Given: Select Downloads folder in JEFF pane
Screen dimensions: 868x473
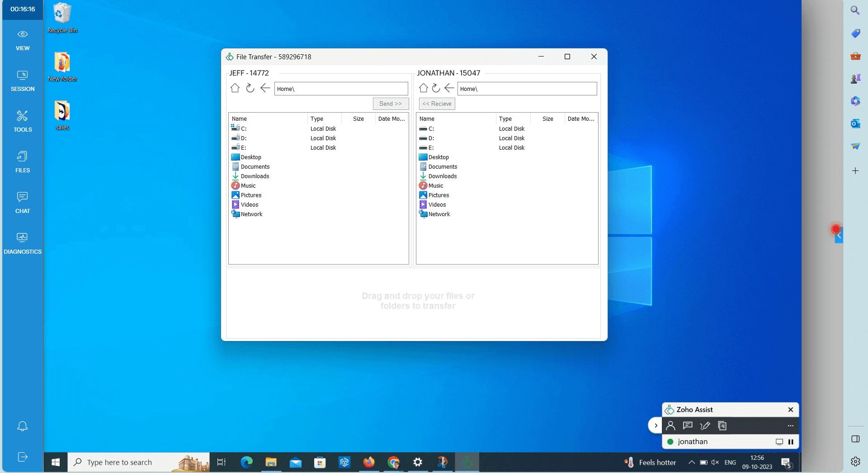Looking at the screenshot, I should tap(255, 176).
